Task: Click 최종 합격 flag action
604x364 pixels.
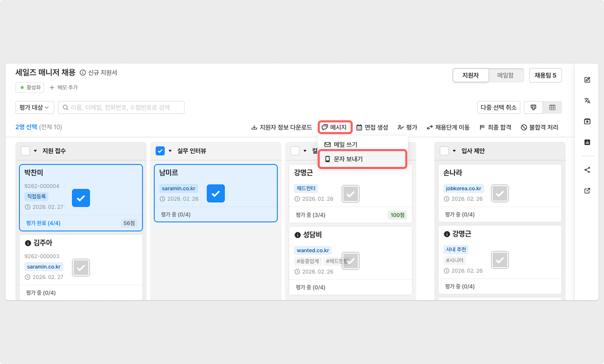Action: 495,127
